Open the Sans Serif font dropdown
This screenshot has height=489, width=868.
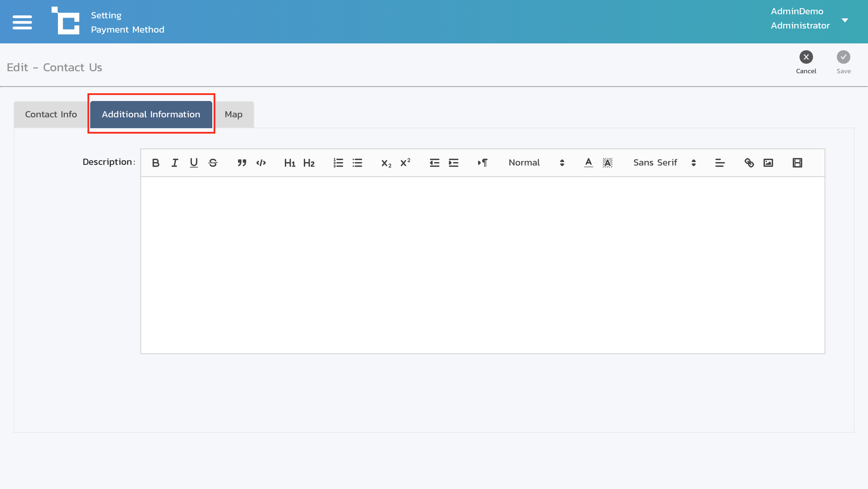(x=664, y=163)
